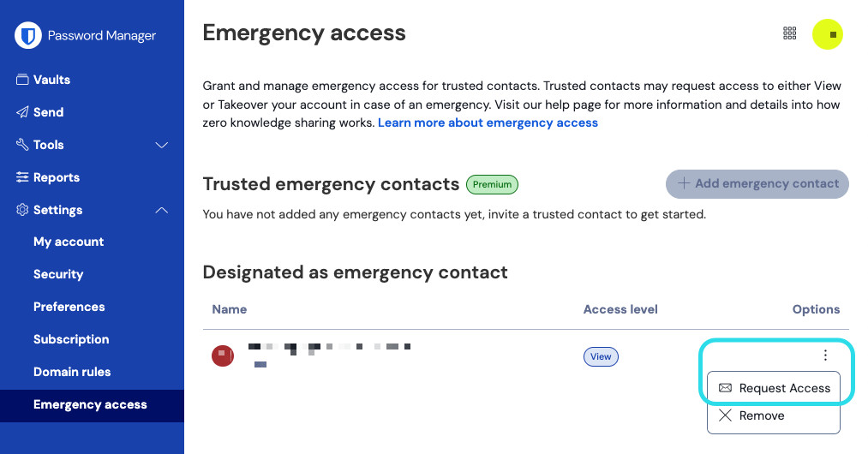Select Remove from options menu
This screenshot has height=454, width=868.
(762, 415)
